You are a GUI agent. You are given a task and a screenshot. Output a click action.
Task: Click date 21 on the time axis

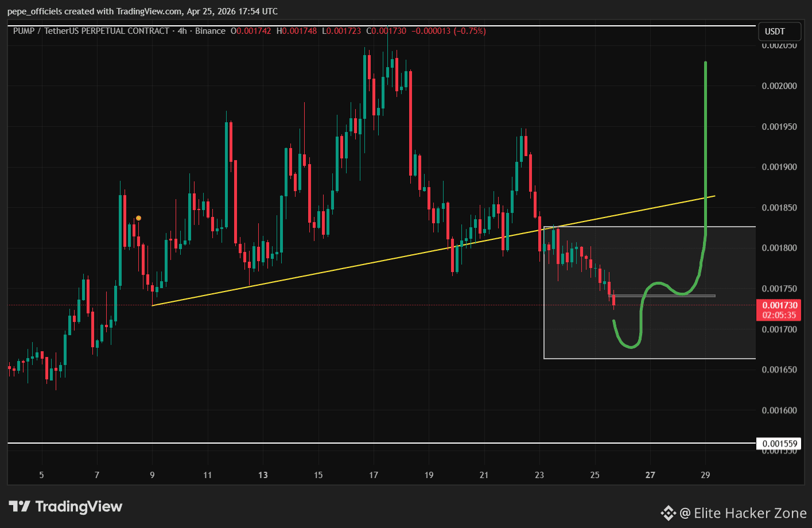[x=484, y=475]
